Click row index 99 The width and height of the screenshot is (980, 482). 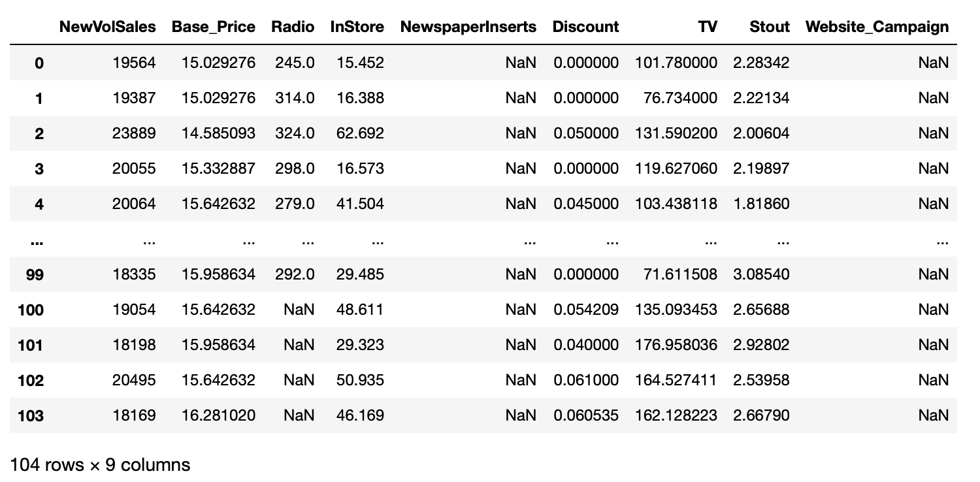(x=35, y=274)
